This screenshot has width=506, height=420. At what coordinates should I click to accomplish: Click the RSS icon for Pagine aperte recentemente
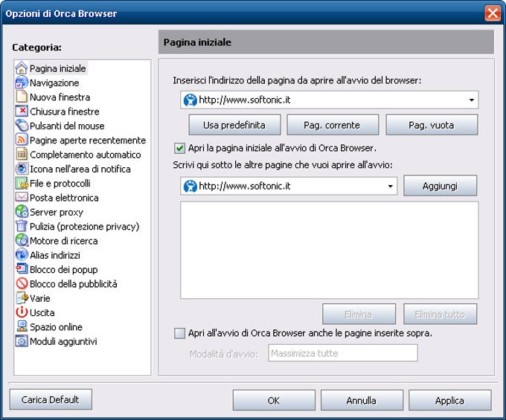click(22, 140)
